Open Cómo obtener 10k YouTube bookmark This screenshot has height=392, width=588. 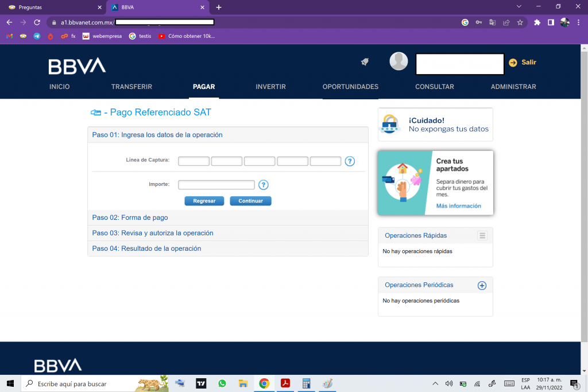tap(187, 36)
